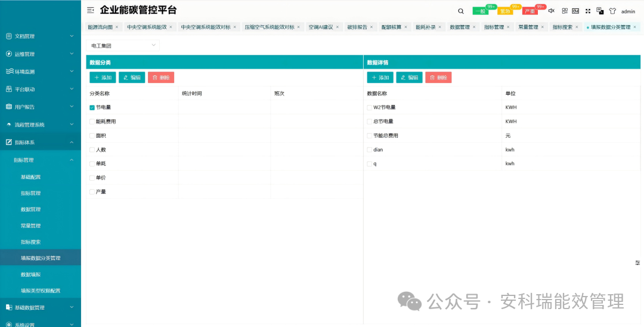This screenshot has height=327, width=644.
Task: Check the 能耗费用 category checkbox
Action: click(x=92, y=122)
